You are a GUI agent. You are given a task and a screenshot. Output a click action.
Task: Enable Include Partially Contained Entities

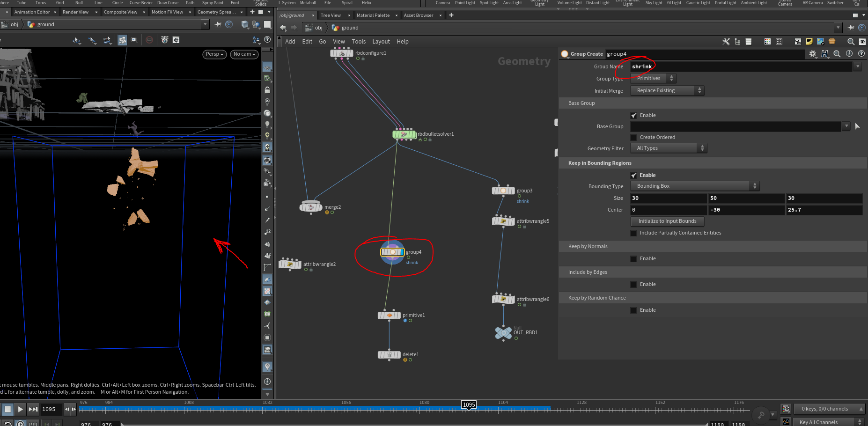pos(633,233)
